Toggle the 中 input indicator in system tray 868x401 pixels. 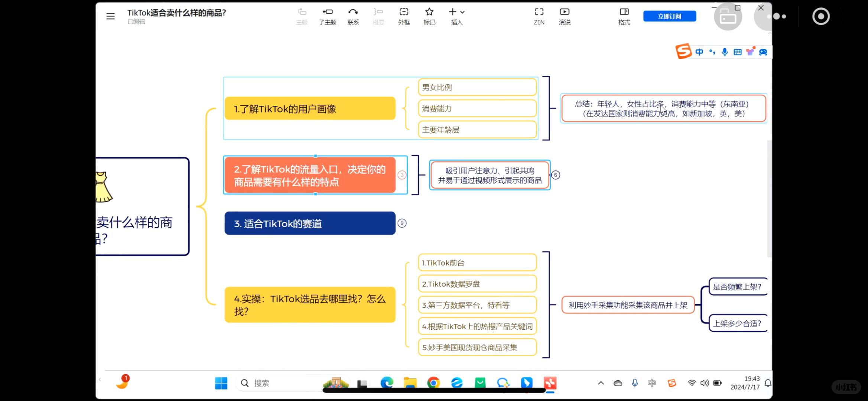tap(652, 383)
